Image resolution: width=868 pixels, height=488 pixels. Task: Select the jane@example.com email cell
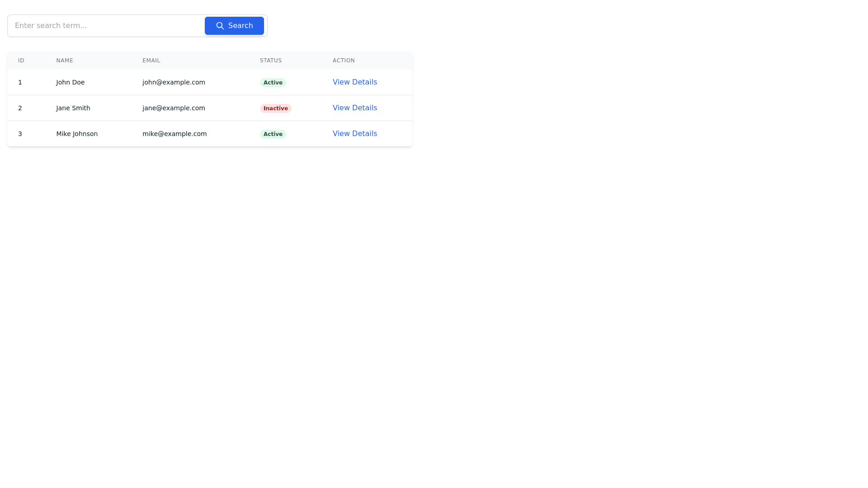click(174, 108)
